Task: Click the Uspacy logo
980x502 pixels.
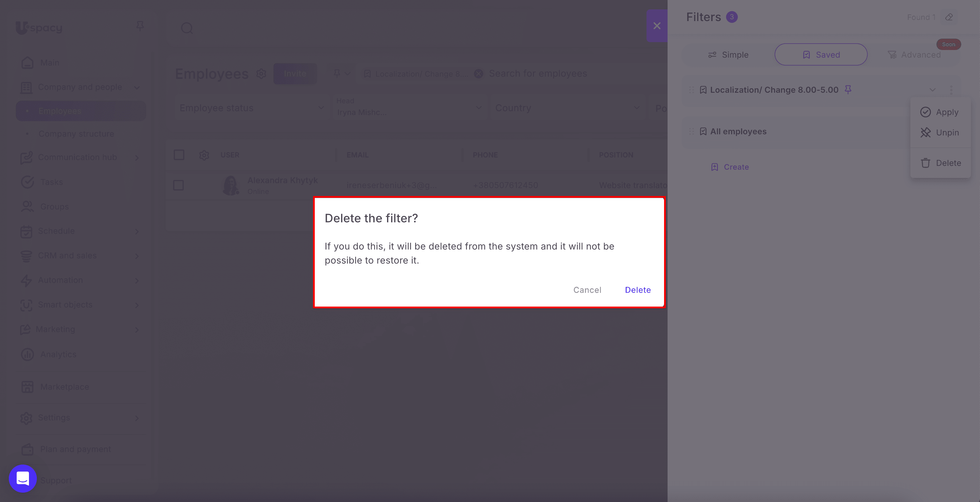Action: 39,27
